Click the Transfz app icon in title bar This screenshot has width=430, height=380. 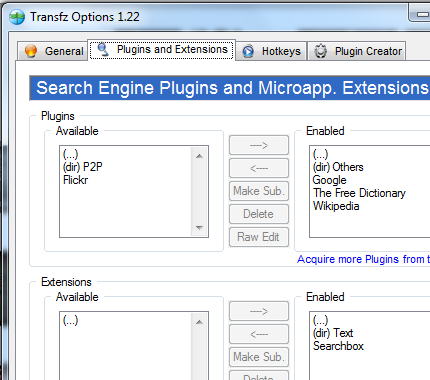pos(17,17)
